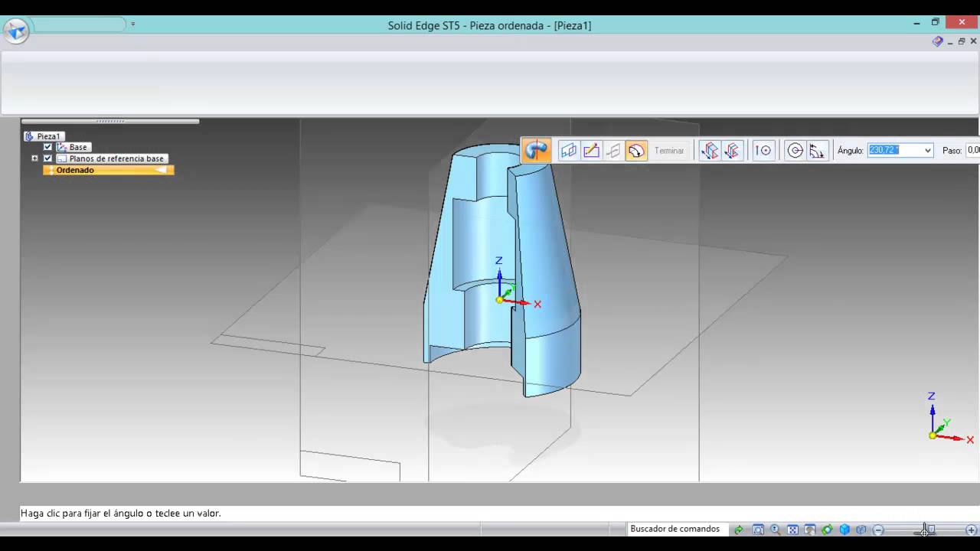980x551 pixels.
Task: Activate the highlighted extent step icon
Action: (636, 151)
